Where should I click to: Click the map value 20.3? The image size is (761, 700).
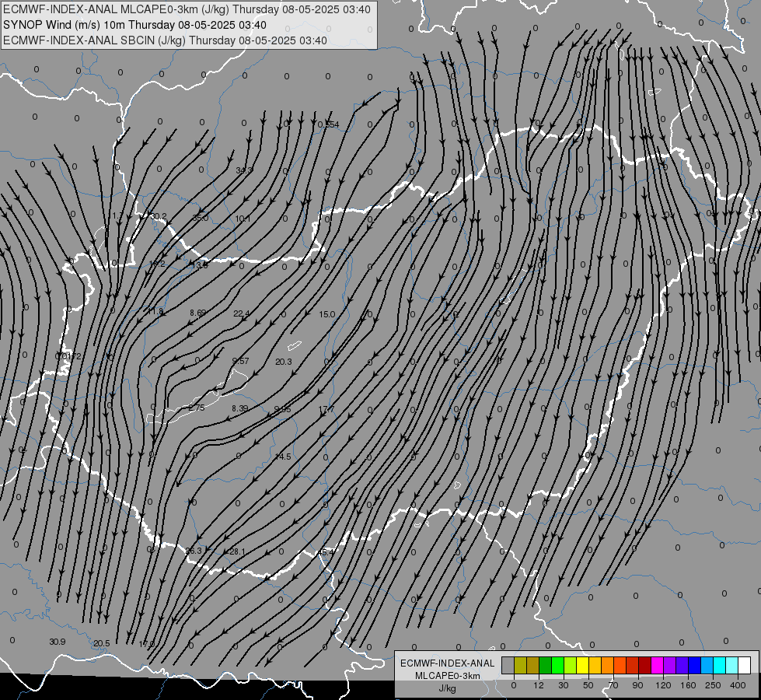pyautogui.click(x=284, y=362)
